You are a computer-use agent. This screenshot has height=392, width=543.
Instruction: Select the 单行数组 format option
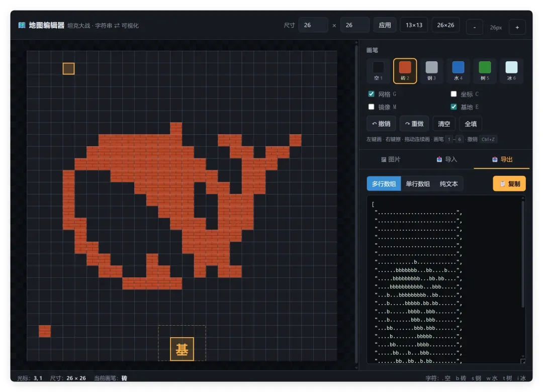[418, 183]
